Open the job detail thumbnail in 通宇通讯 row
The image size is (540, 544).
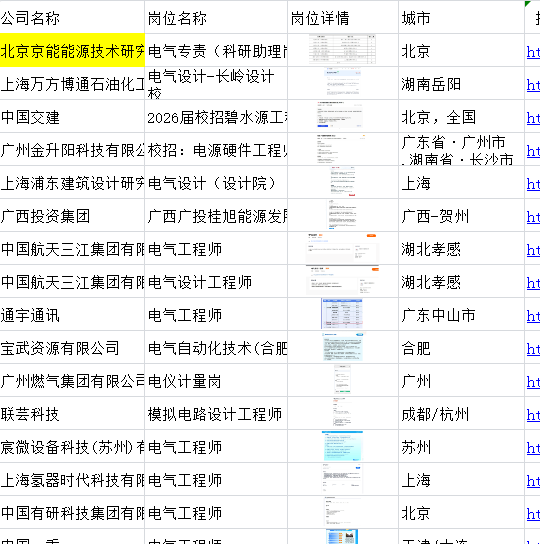click(342, 314)
